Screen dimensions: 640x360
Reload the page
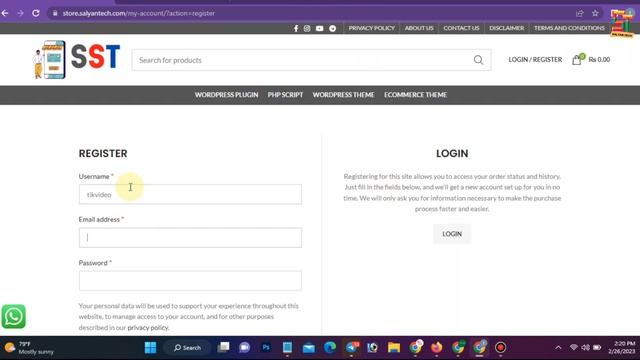(x=36, y=13)
